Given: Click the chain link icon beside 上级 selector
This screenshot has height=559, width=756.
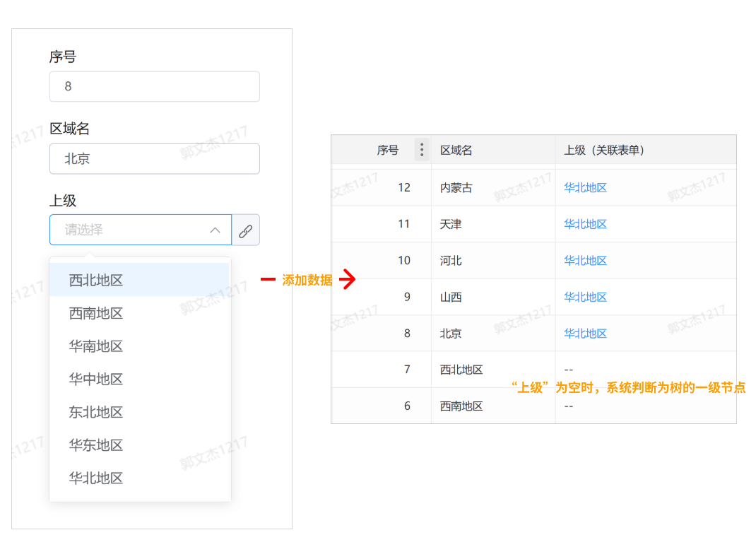Looking at the screenshot, I should click(x=246, y=230).
